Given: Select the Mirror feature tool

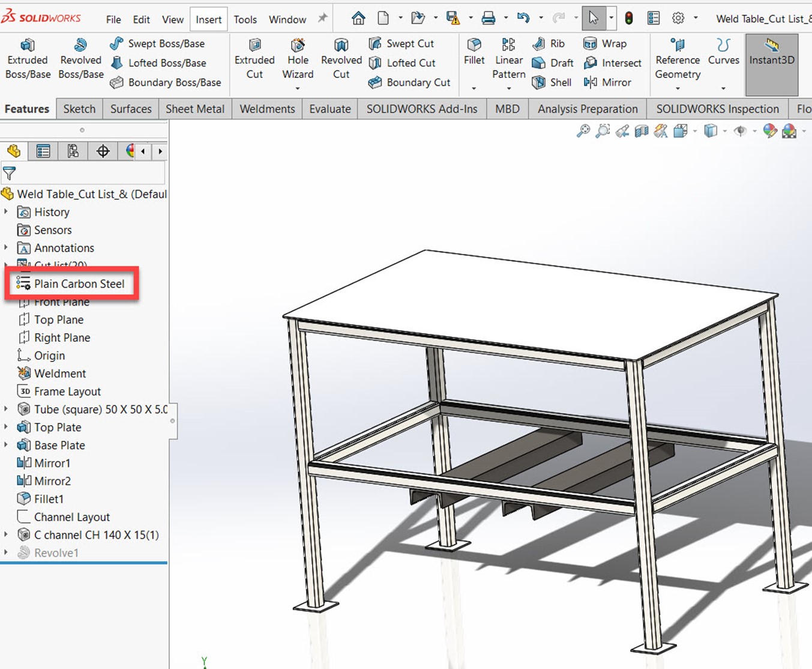Looking at the screenshot, I should (x=609, y=82).
